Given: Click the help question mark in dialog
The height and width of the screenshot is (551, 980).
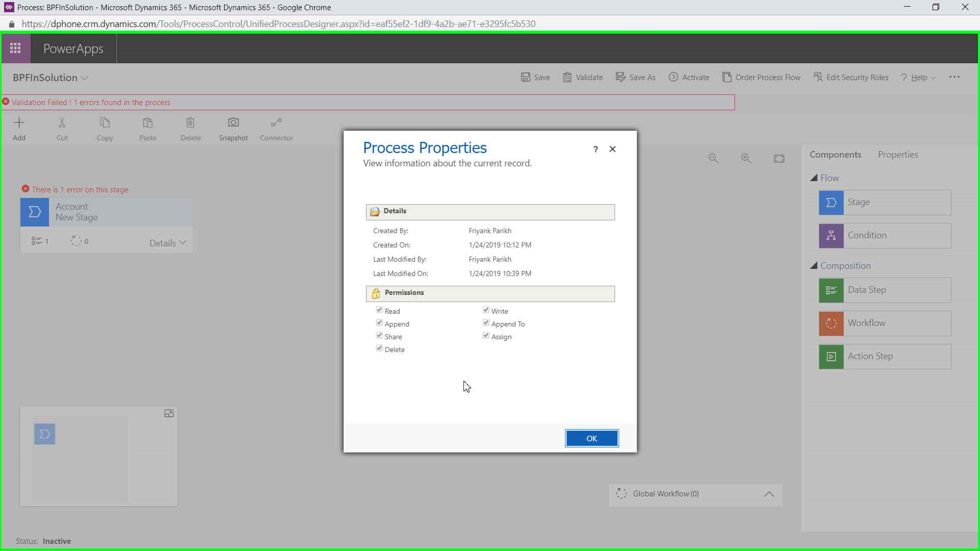Looking at the screenshot, I should [x=595, y=149].
